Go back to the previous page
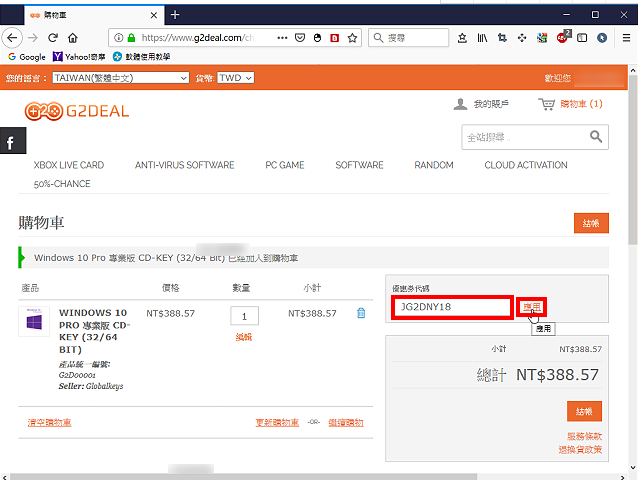The image size is (638, 480). (12, 38)
